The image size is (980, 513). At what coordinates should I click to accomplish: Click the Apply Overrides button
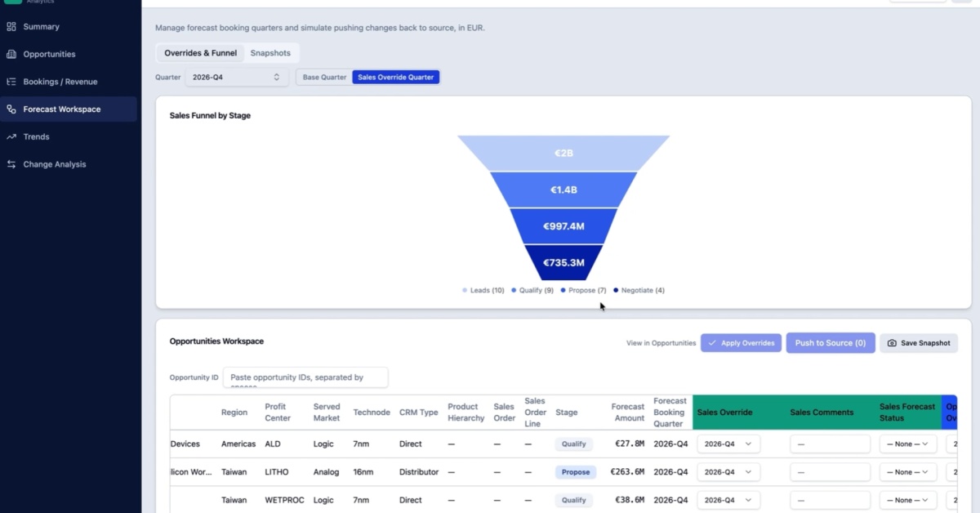coord(741,343)
